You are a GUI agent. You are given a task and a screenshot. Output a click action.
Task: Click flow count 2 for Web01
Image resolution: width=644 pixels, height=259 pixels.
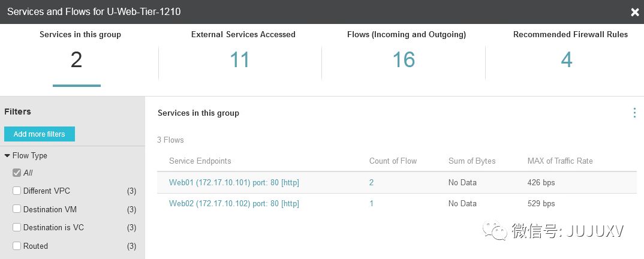click(372, 183)
